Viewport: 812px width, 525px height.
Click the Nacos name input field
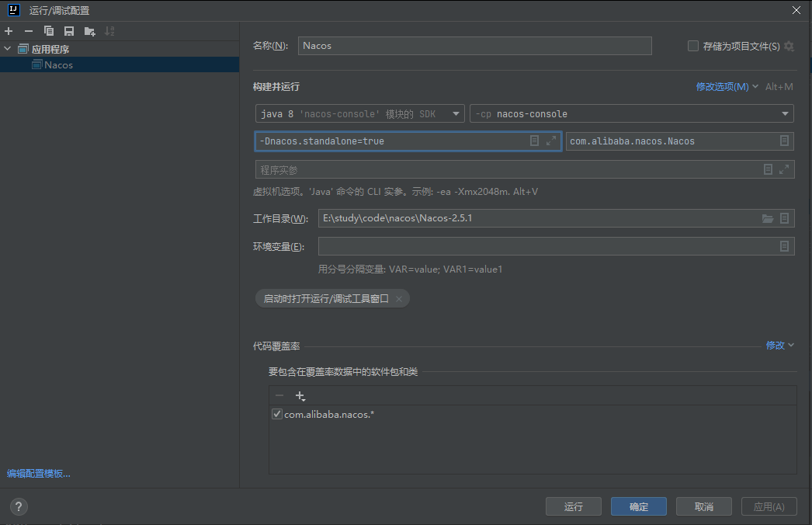(x=474, y=46)
